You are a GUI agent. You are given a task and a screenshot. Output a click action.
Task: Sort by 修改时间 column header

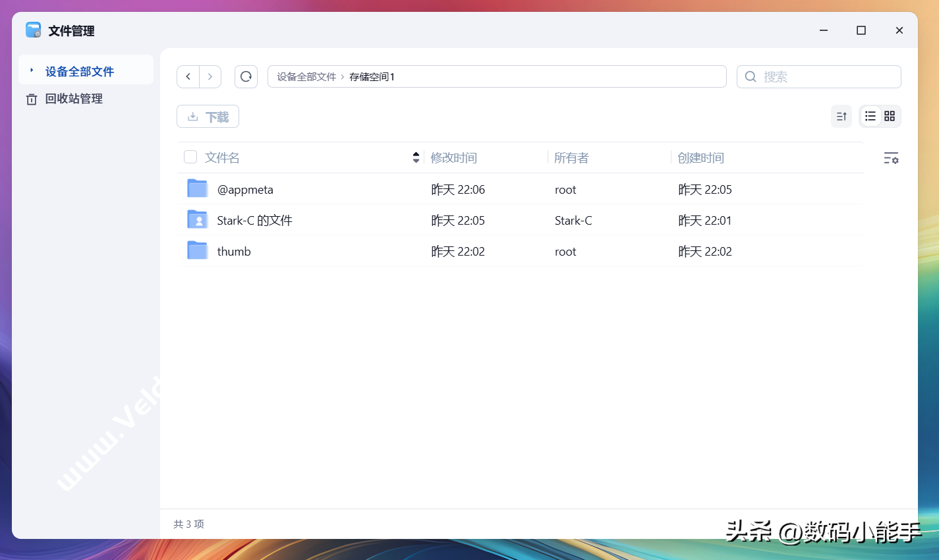(x=453, y=158)
